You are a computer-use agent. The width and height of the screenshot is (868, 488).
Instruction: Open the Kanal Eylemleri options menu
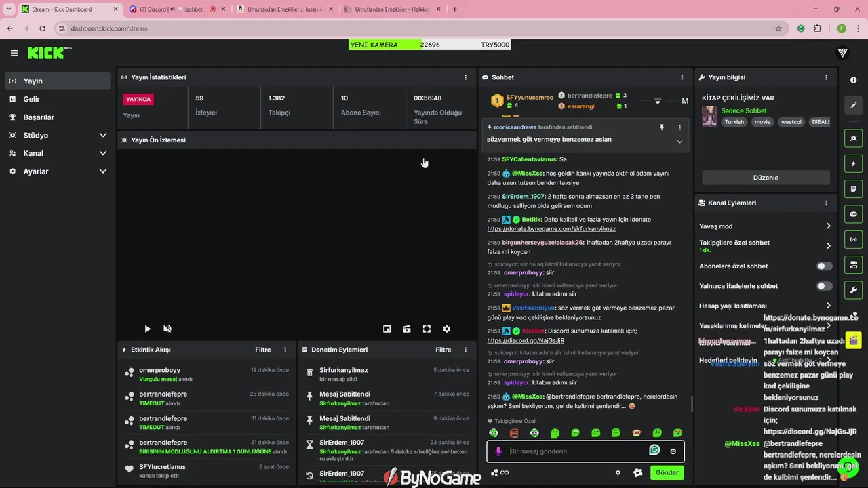(x=826, y=203)
